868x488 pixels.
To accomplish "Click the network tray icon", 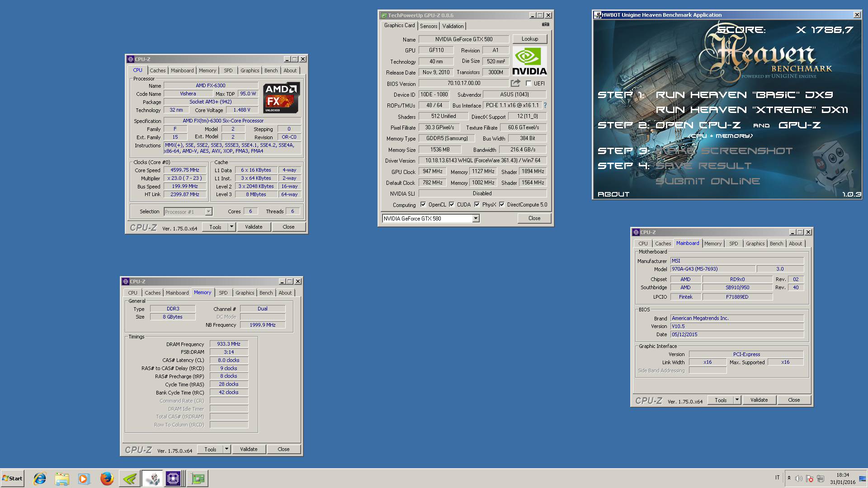I will point(821,479).
